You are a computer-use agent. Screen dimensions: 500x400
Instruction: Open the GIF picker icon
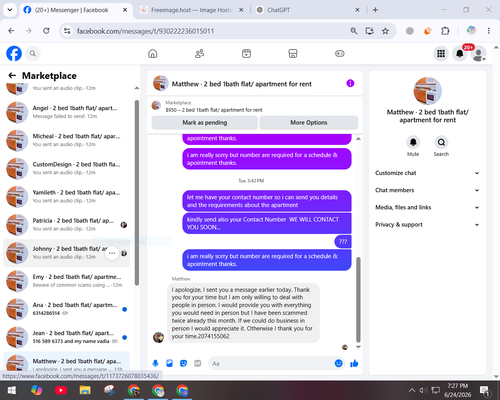point(198,363)
